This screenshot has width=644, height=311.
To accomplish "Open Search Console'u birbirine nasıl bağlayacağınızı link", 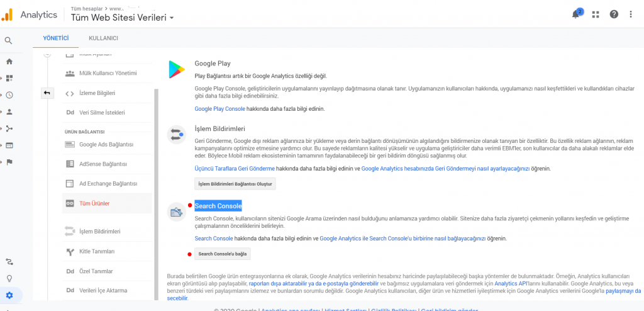I will coord(402,238).
